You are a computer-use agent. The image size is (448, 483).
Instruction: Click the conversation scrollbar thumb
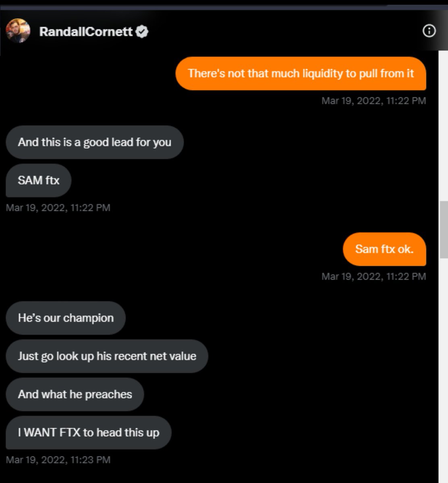pyautogui.click(x=444, y=229)
